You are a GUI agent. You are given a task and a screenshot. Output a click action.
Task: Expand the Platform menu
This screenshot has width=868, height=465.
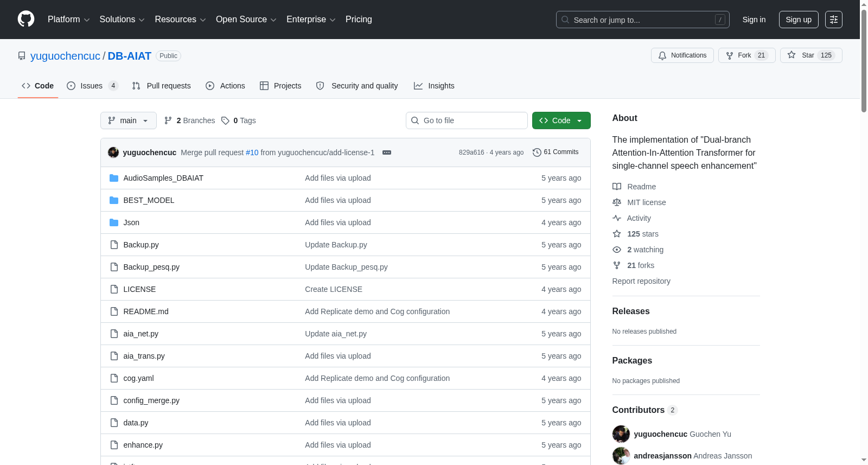68,20
